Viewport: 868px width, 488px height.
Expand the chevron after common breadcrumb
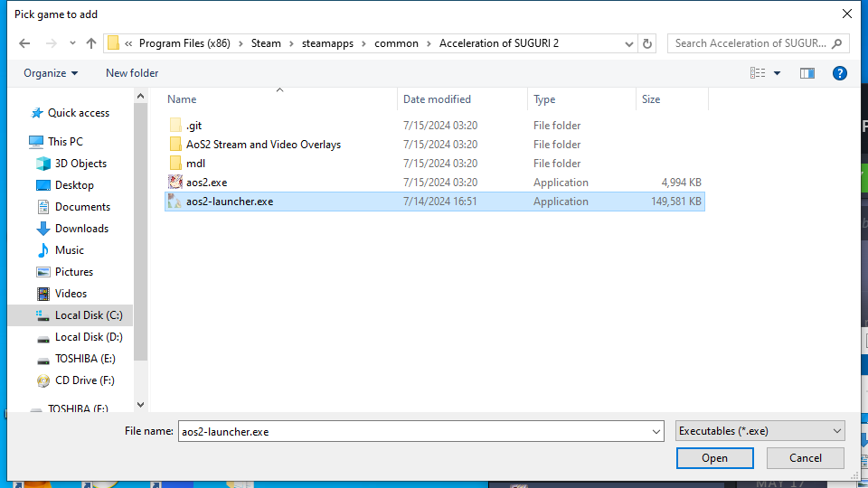click(x=429, y=43)
